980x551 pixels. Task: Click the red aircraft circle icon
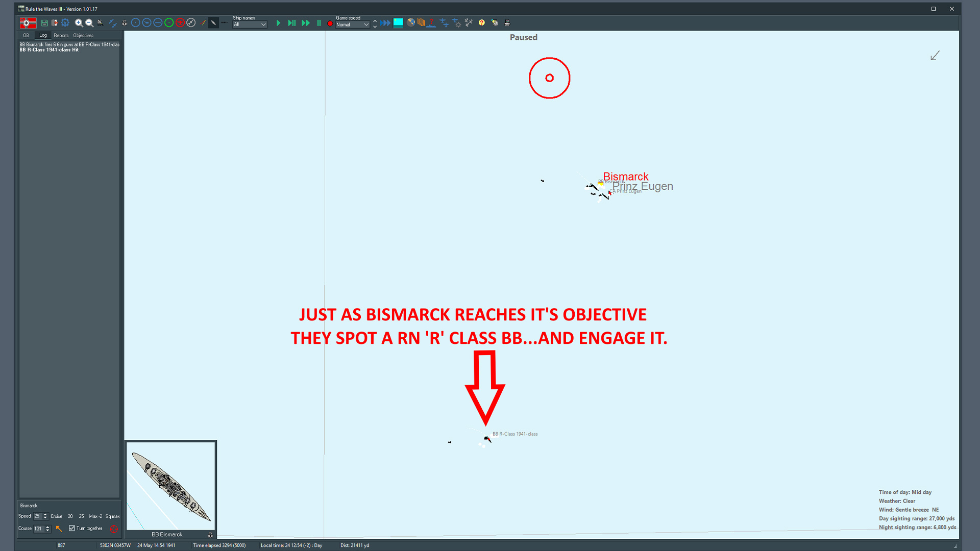pyautogui.click(x=180, y=23)
